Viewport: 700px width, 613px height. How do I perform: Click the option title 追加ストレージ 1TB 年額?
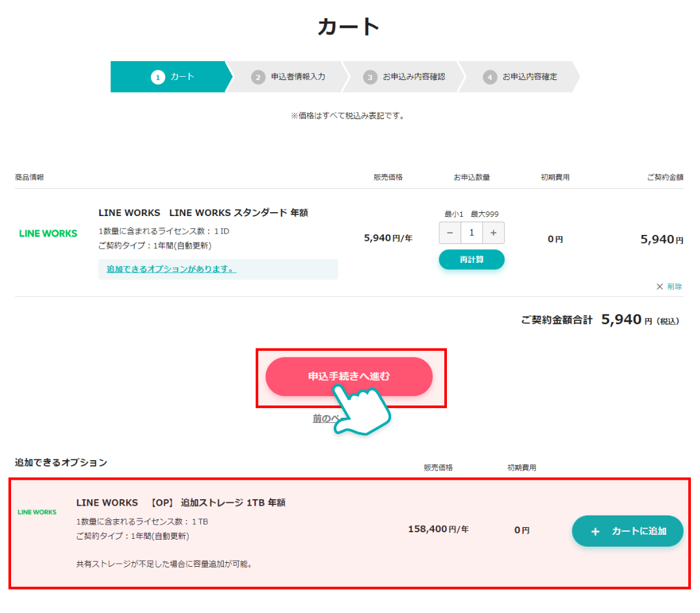click(181, 503)
